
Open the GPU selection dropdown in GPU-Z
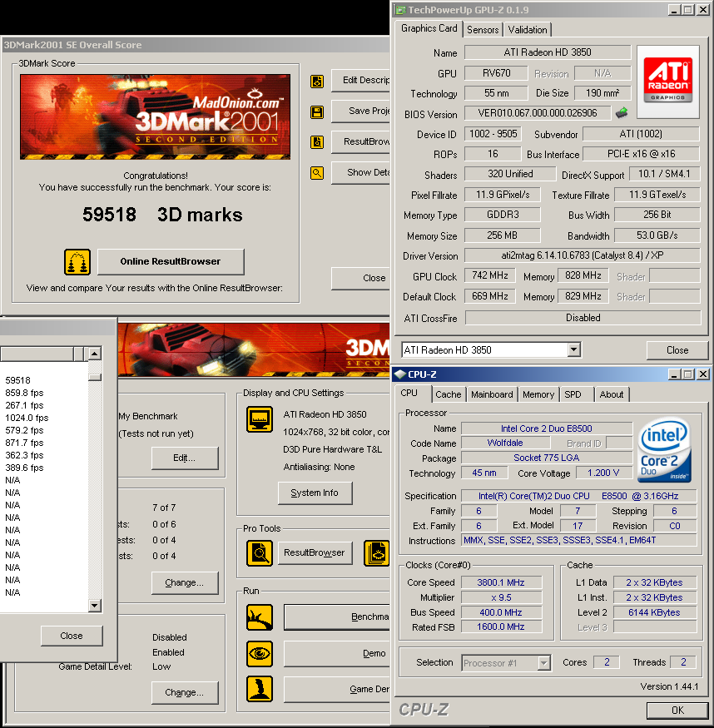574,349
